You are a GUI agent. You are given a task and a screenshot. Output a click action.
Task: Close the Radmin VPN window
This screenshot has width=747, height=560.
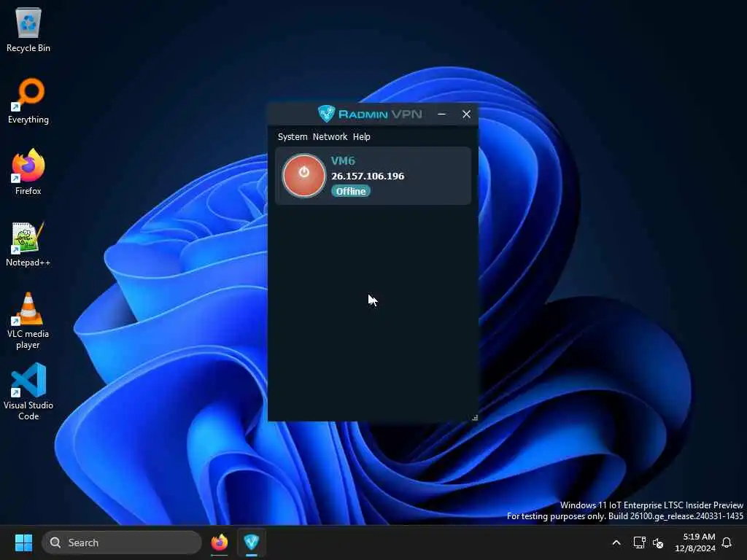click(466, 114)
